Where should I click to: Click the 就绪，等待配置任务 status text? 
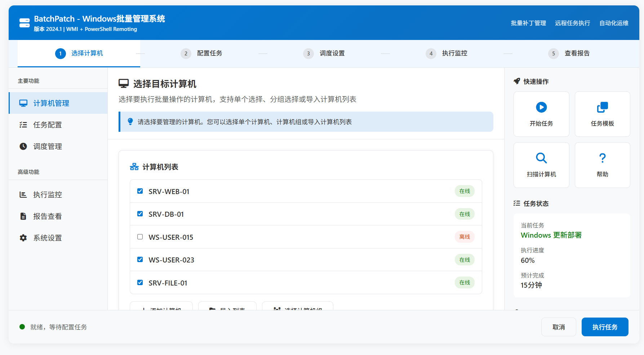[x=59, y=327]
